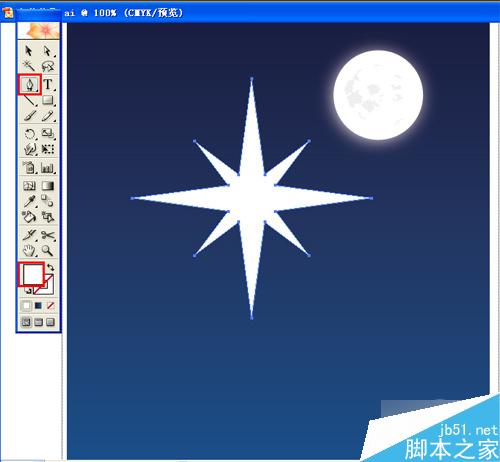
Task: Pick the Mesh tool
Action: pyautogui.click(x=30, y=186)
